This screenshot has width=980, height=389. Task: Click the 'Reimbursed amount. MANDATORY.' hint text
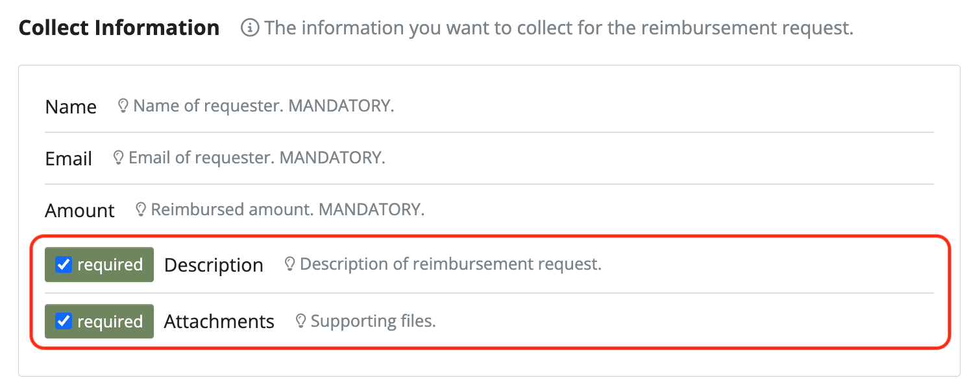(288, 209)
